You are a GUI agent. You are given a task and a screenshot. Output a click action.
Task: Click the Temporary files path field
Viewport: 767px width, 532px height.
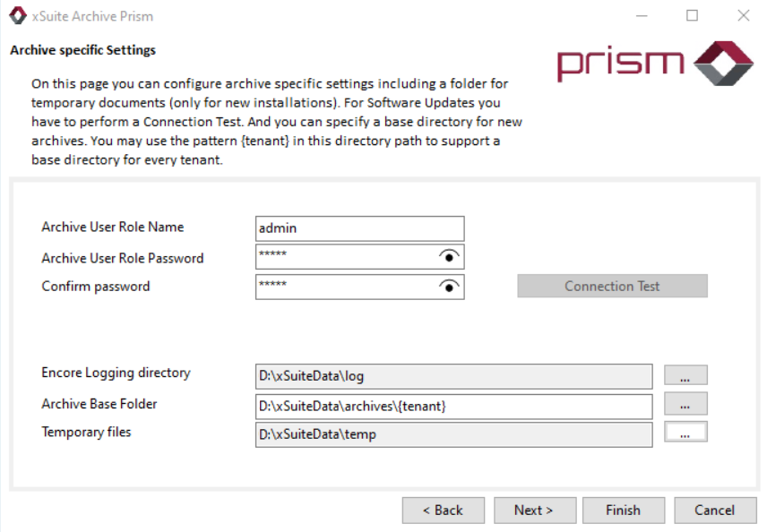click(452, 434)
